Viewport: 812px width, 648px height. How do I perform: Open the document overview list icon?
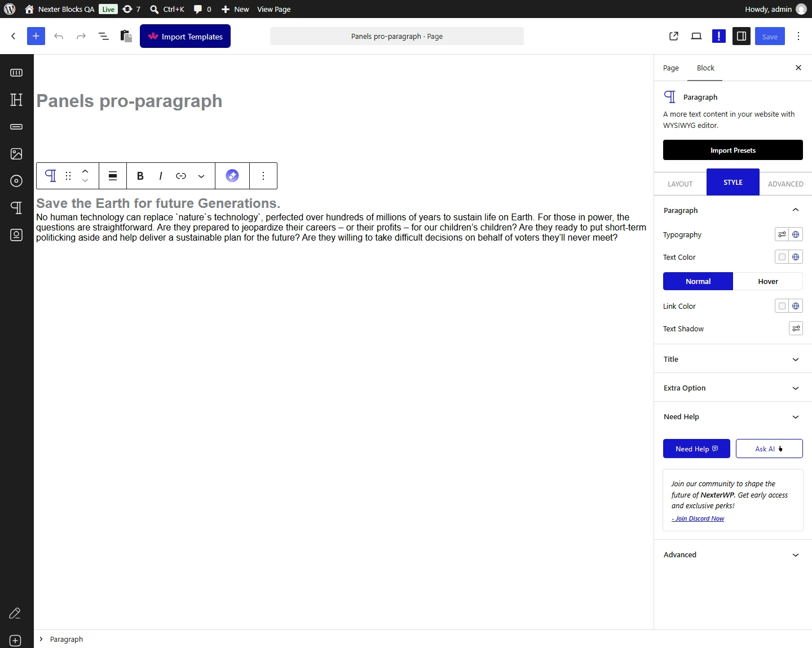click(104, 36)
